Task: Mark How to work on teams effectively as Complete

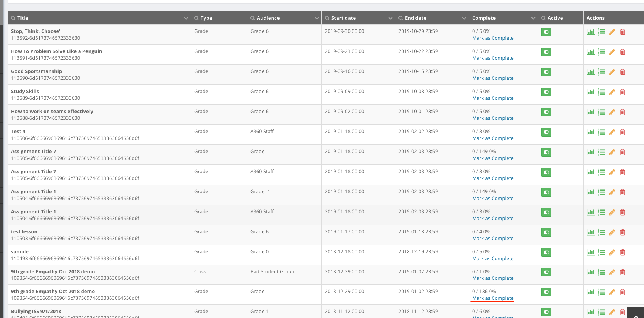Action: coord(493,118)
